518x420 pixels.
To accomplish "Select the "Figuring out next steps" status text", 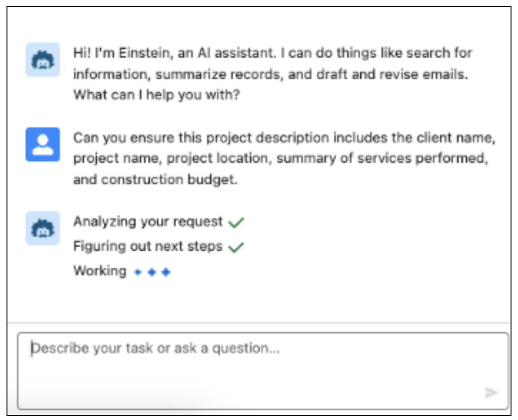I will click(x=148, y=247).
